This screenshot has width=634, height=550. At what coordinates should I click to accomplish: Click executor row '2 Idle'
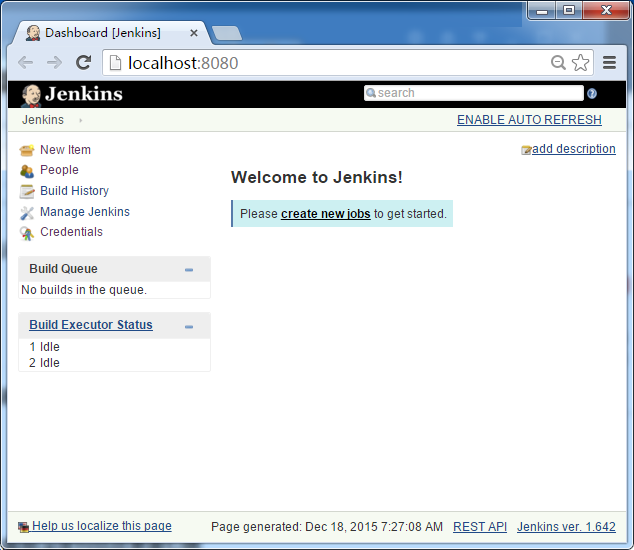point(44,363)
